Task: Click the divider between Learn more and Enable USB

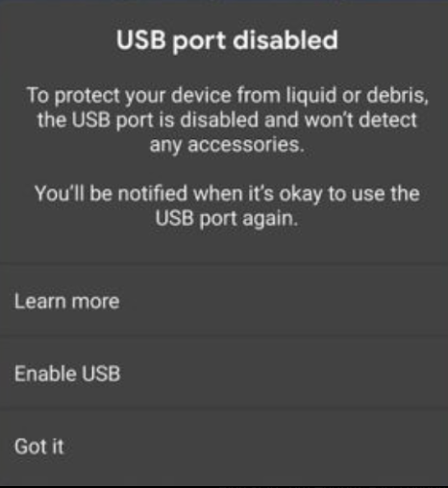Action: [x=224, y=336]
